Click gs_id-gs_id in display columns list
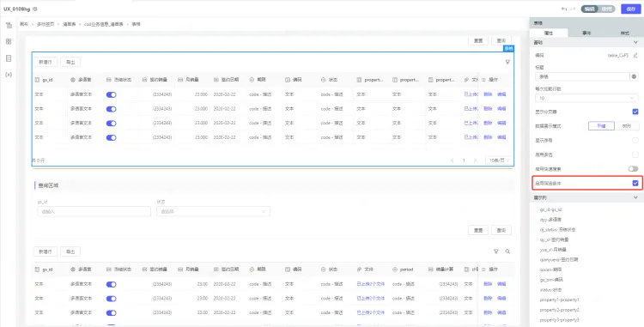This screenshot has width=644, height=327. (550, 209)
